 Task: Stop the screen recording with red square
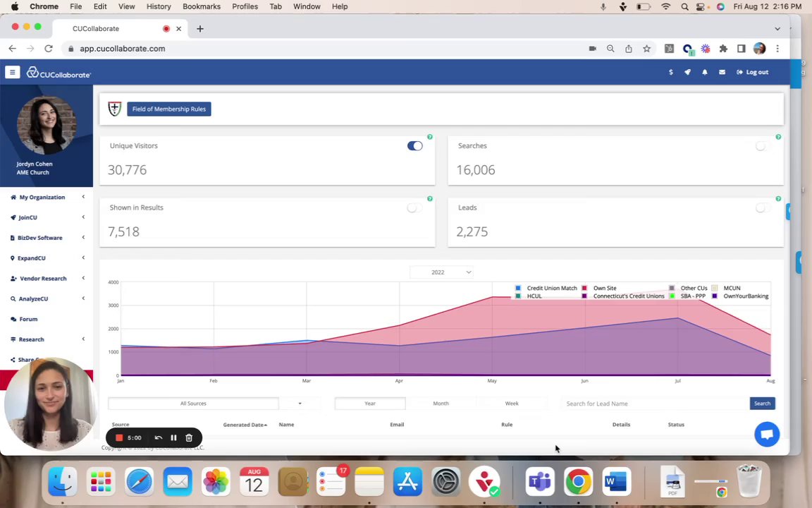[119, 437]
